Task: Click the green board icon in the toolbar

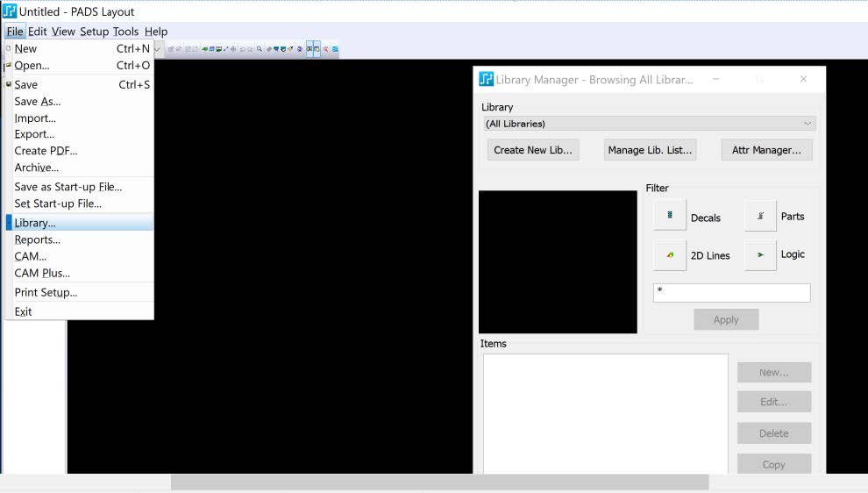Action: pos(205,49)
